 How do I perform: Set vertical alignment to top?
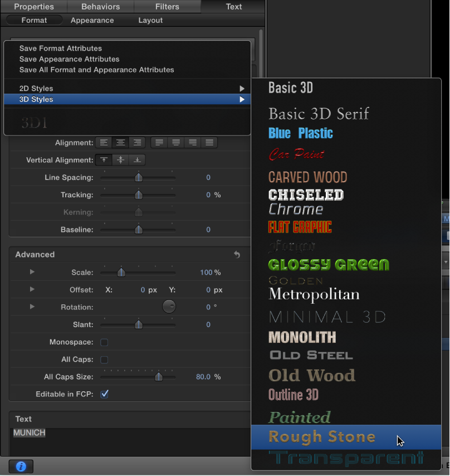[x=104, y=160]
